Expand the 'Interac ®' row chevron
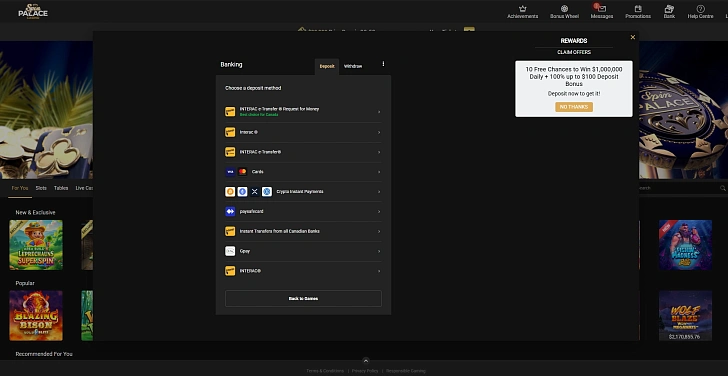 coord(379,132)
